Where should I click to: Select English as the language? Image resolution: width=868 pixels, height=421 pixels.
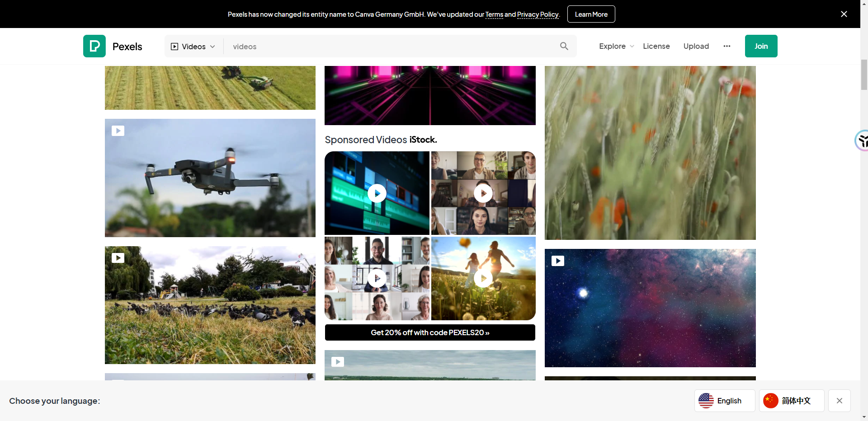[x=724, y=401]
